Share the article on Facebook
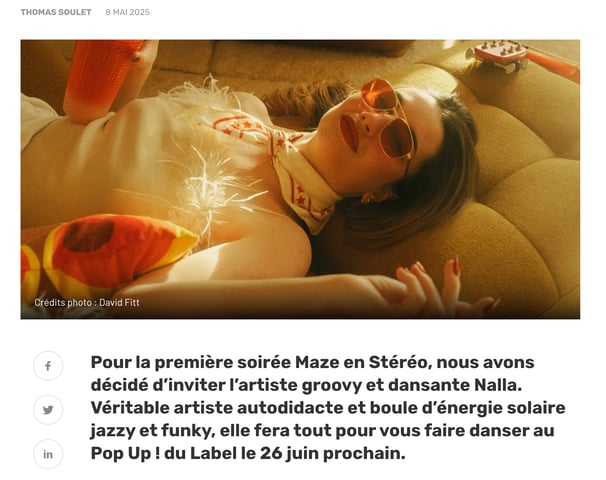 (48, 366)
